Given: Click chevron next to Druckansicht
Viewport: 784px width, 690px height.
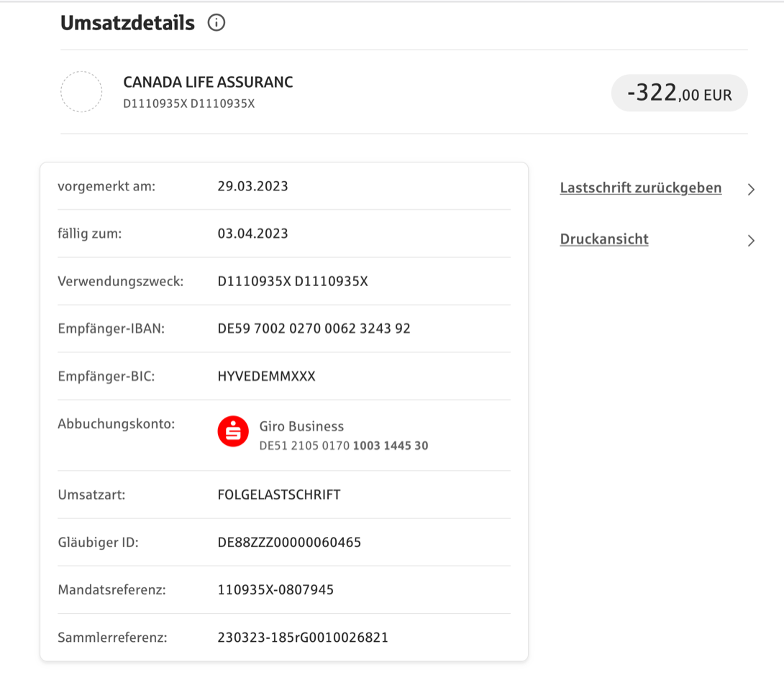Looking at the screenshot, I should tap(751, 241).
